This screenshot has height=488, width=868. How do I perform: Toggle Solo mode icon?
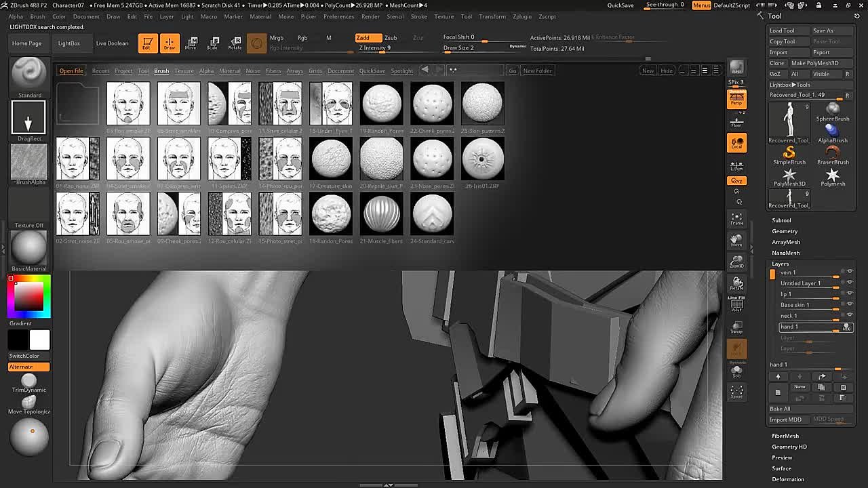pos(736,371)
